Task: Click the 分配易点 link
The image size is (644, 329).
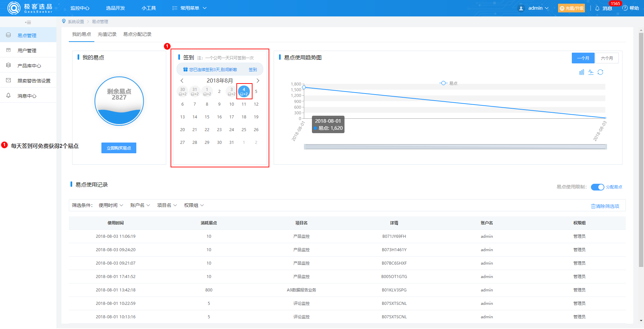Action: (x=614, y=187)
